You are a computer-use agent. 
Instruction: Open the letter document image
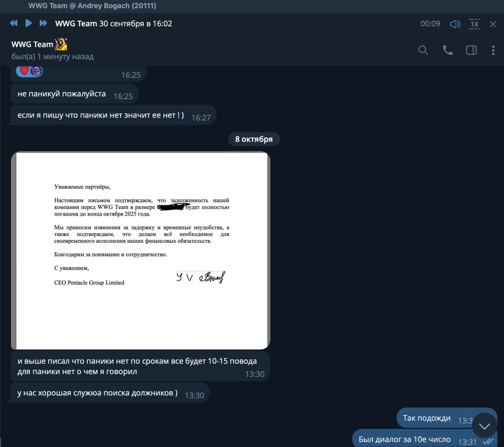pyautogui.click(x=141, y=251)
